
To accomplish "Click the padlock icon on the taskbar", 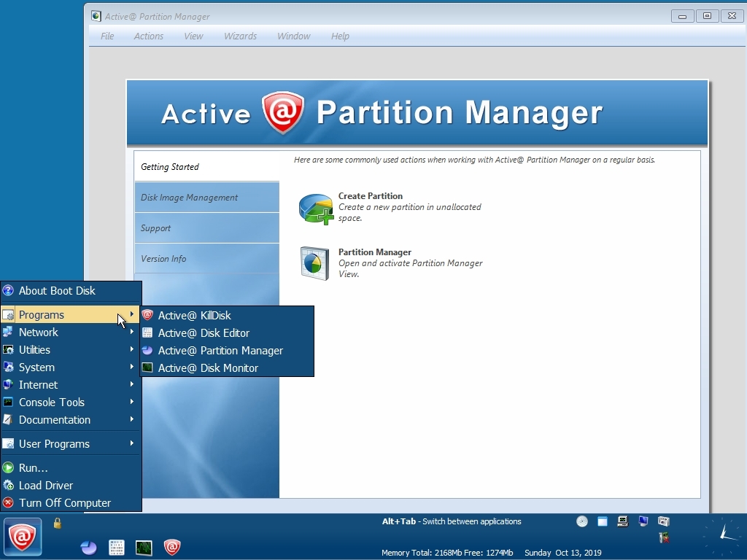I will pos(58,524).
